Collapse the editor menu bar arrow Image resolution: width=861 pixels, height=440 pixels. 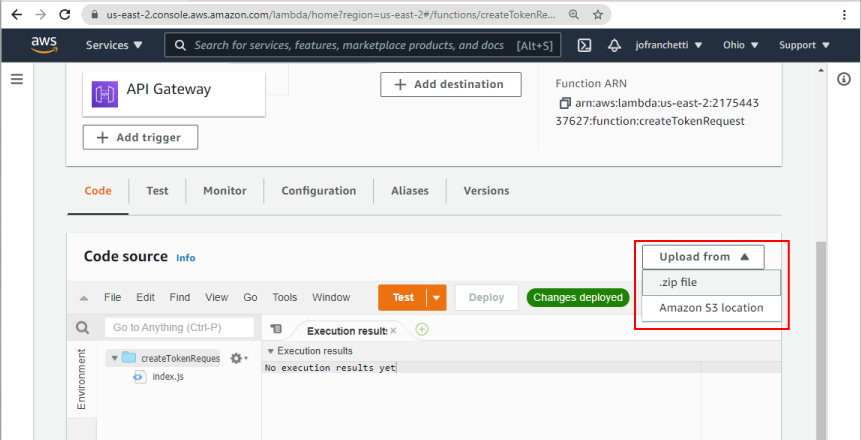pos(83,298)
